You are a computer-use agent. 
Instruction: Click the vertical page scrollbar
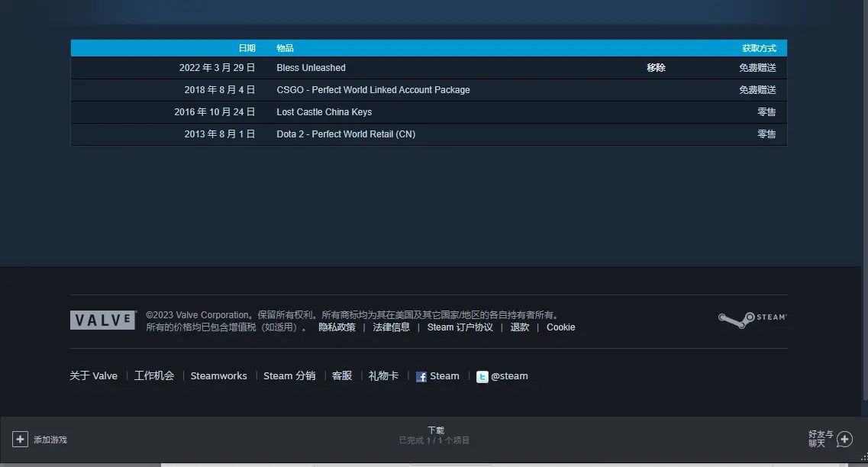(x=865, y=199)
